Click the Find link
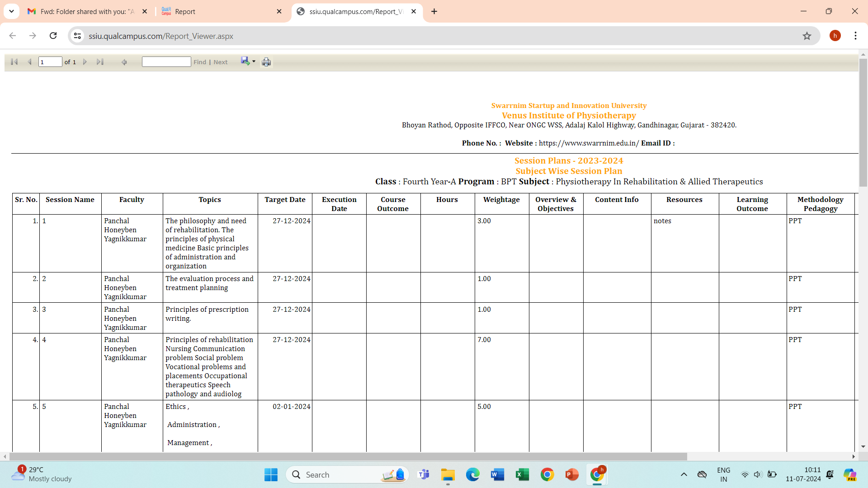The image size is (868, 488). pos(200,62)
